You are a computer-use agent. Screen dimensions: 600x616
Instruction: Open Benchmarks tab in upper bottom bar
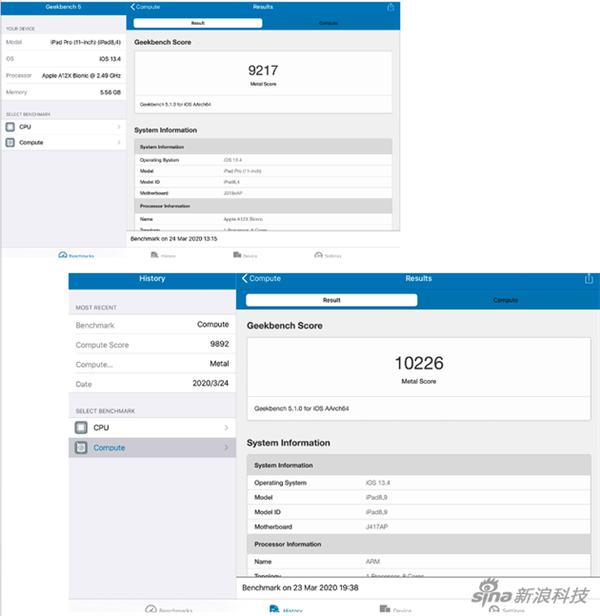click(x=76, y=255)
